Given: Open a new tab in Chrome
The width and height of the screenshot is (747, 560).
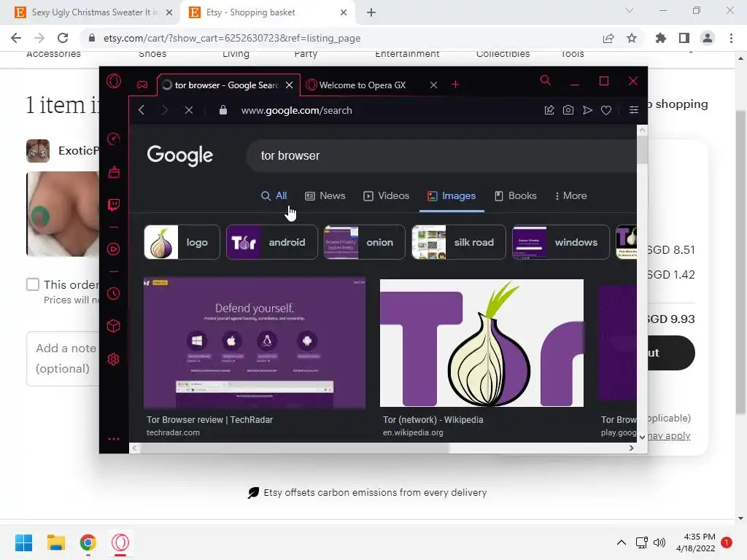Looking at the screenshot, I should click(371, 12).
